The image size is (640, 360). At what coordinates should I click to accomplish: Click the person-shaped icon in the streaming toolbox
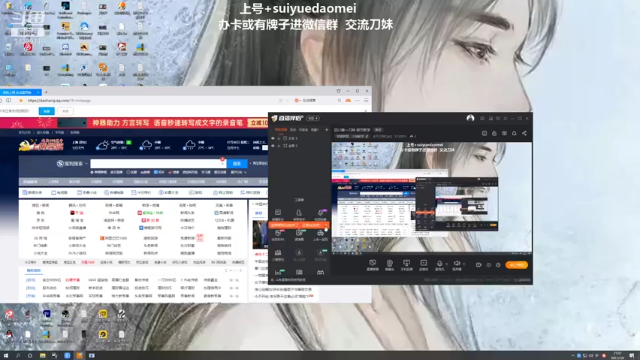(299, 213)
